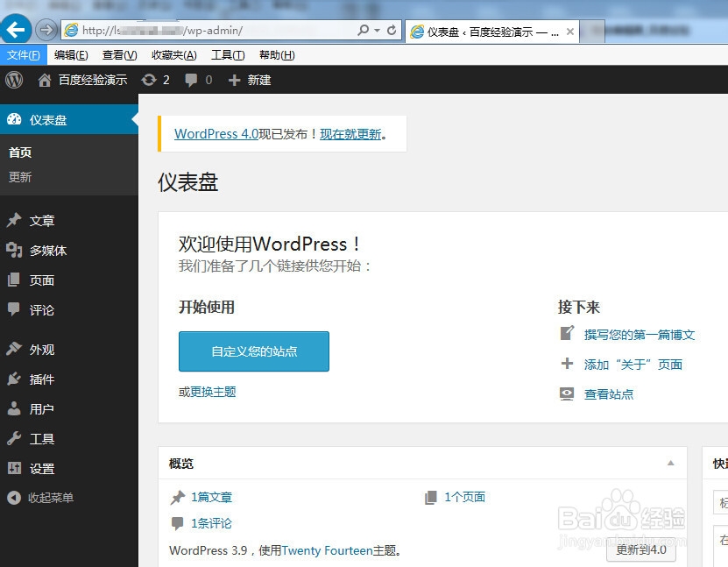This screenshot has width=728, height=567.
Task: Select 更新 in the sidebar submenu
Action: tap(20, 177)
